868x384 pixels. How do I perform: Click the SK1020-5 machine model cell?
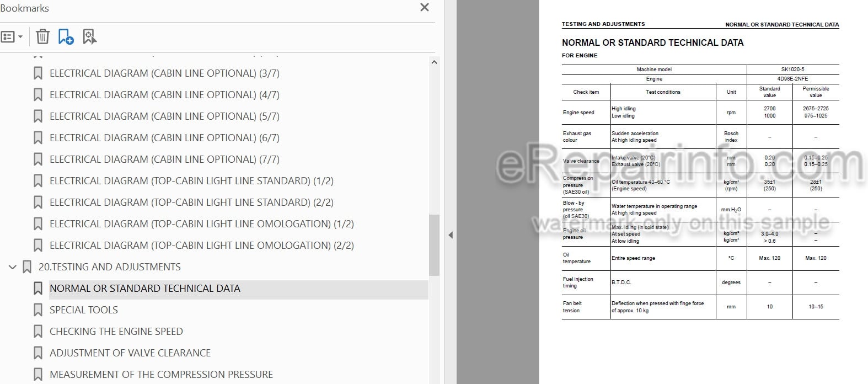[792, 70]
